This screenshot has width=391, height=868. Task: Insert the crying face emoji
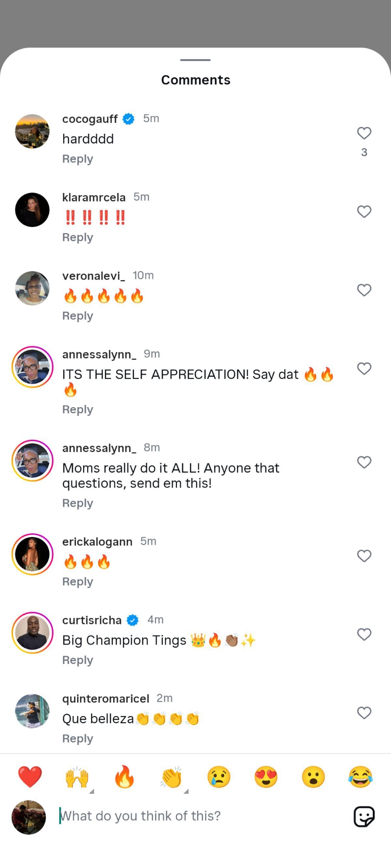coord(219,777)
